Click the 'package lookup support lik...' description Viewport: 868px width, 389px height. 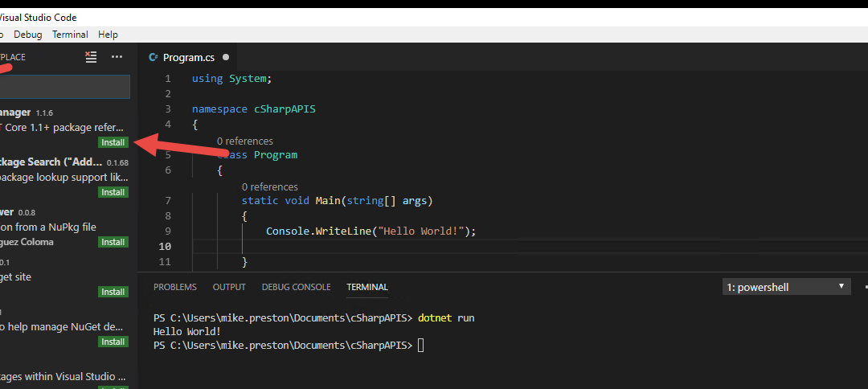tap(63, 177)
